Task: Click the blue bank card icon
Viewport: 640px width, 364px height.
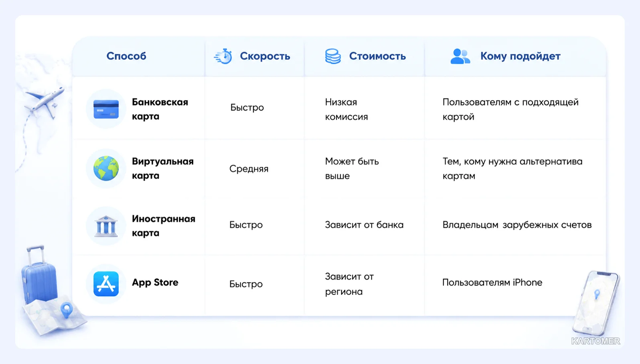Action: coord(106,109)
